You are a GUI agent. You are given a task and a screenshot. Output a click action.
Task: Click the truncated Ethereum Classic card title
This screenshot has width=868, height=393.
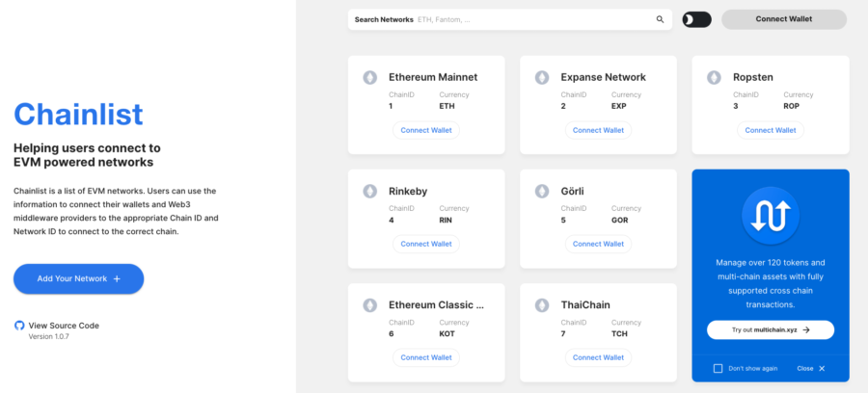436,305
